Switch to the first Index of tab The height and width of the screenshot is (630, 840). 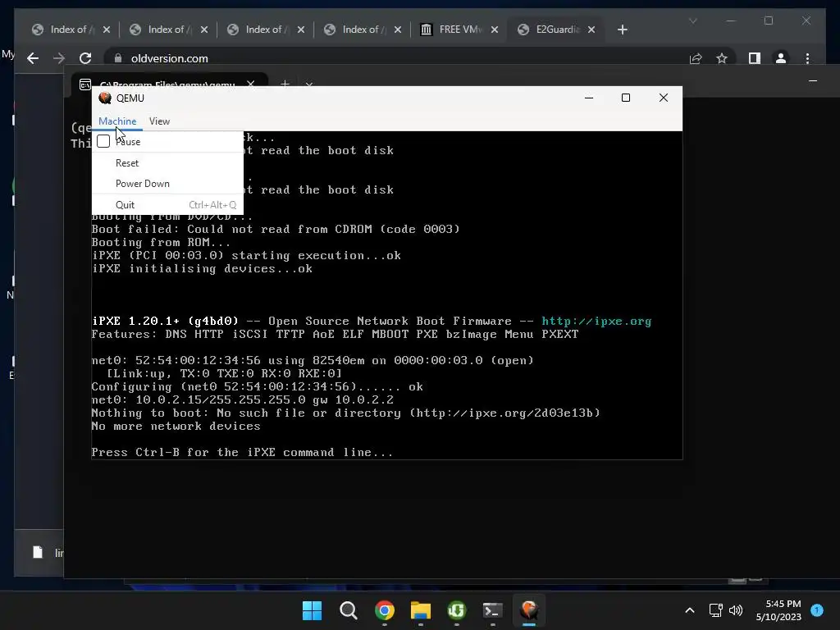pyautogui.click(x=71, y=30)
